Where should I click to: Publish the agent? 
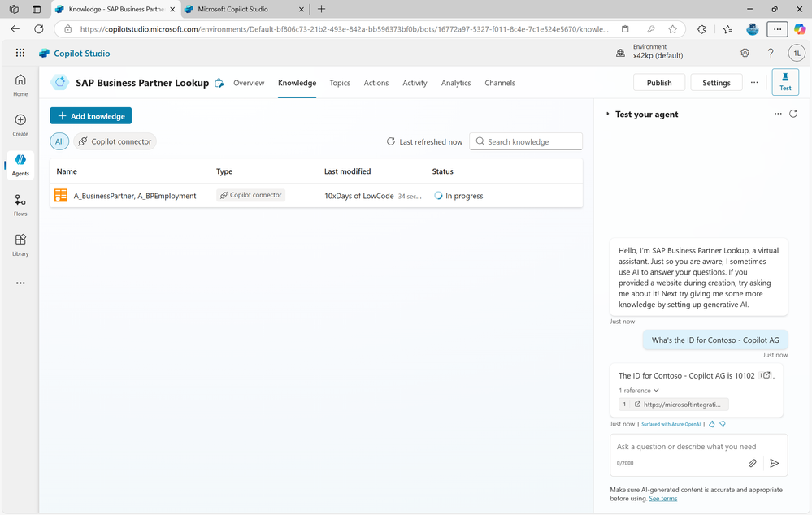click(x=659, y=82)
